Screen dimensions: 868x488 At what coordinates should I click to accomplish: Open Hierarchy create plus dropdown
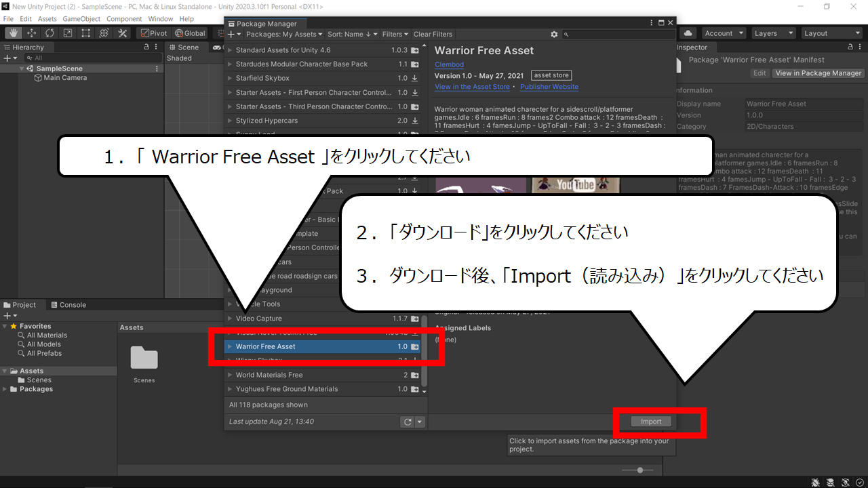pos(10,58)
